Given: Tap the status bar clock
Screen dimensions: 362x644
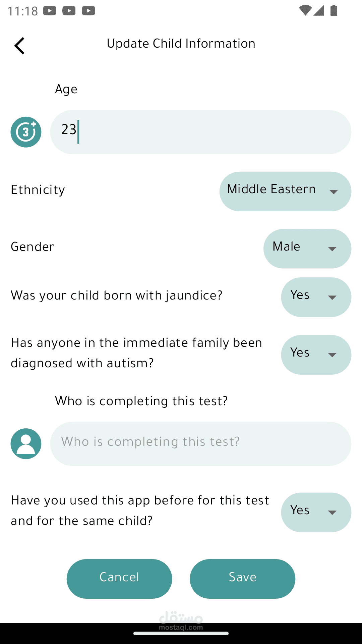Looking at the screenshot, I should click(22, 11).
